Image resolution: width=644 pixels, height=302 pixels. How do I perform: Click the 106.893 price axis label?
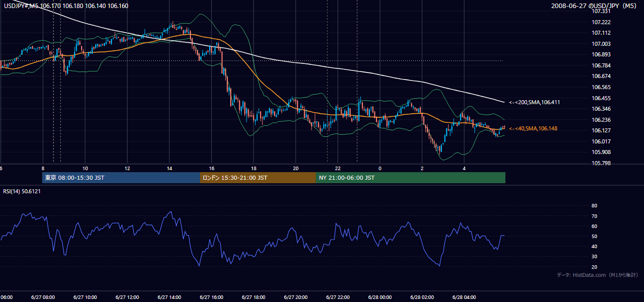tap(602, 54)
